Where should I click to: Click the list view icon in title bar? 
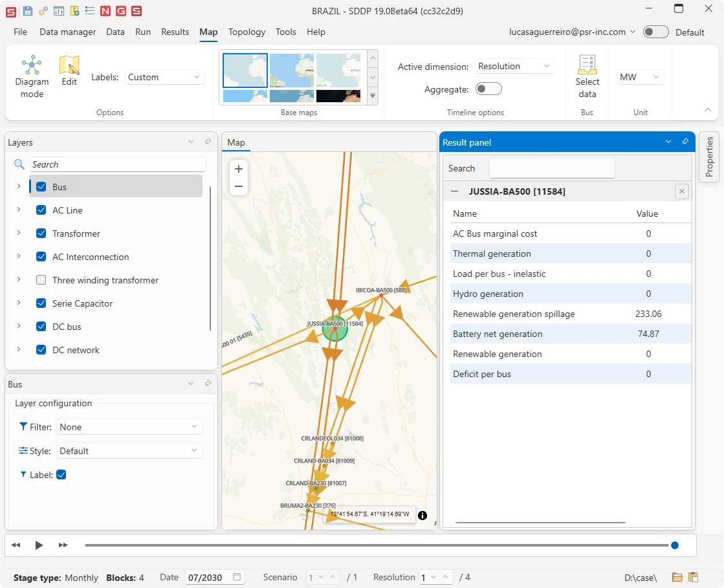tap(90, 11)
